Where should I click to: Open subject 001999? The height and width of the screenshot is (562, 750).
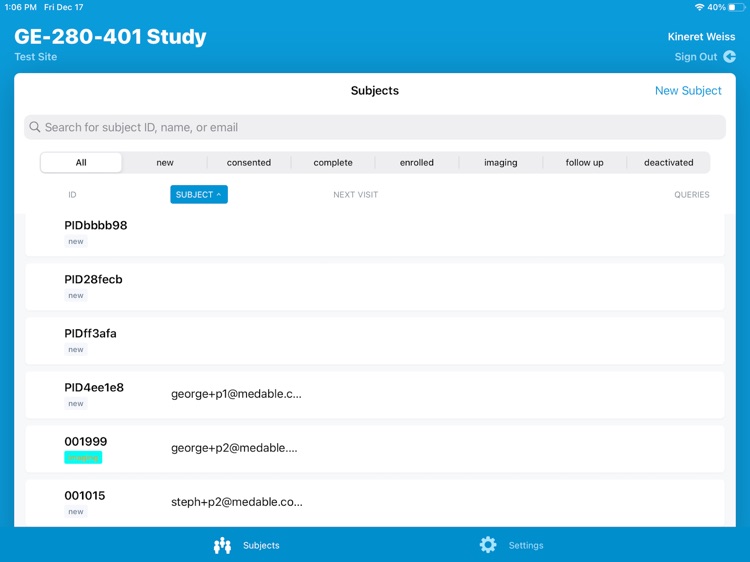tap(375, 449)
